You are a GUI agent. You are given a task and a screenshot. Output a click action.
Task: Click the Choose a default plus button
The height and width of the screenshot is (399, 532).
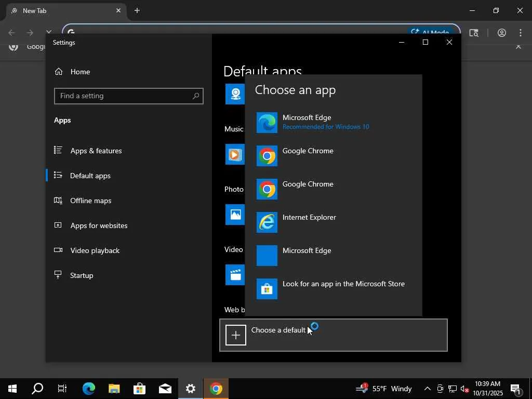point(236,335)
